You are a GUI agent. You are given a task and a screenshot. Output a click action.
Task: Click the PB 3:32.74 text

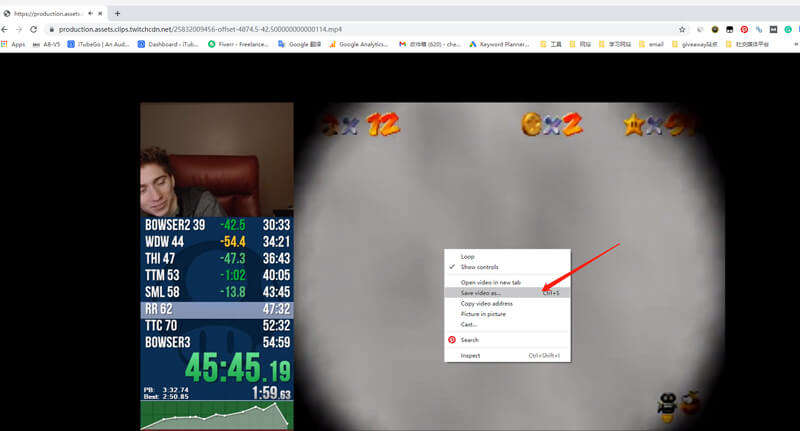pyautogui.click(x=166, y=390)
